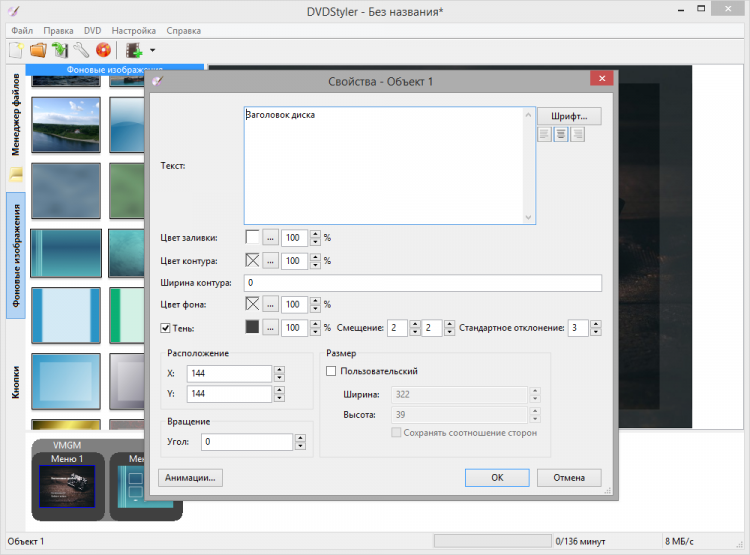Select the blurred gray-blue background thumbnail
The height and width of the screenshot is (555, 750).
[x=66, y=190]
